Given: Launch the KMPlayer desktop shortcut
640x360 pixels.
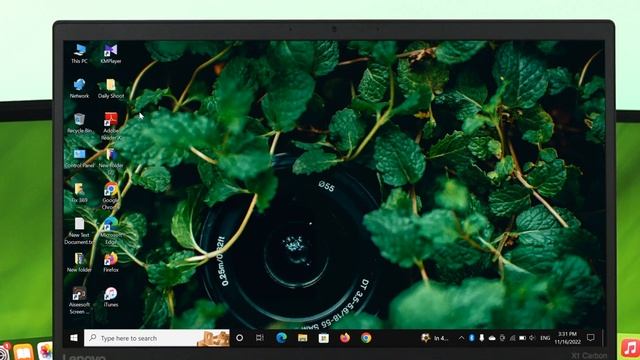Looking at the screenshot, I should (111, 53).
